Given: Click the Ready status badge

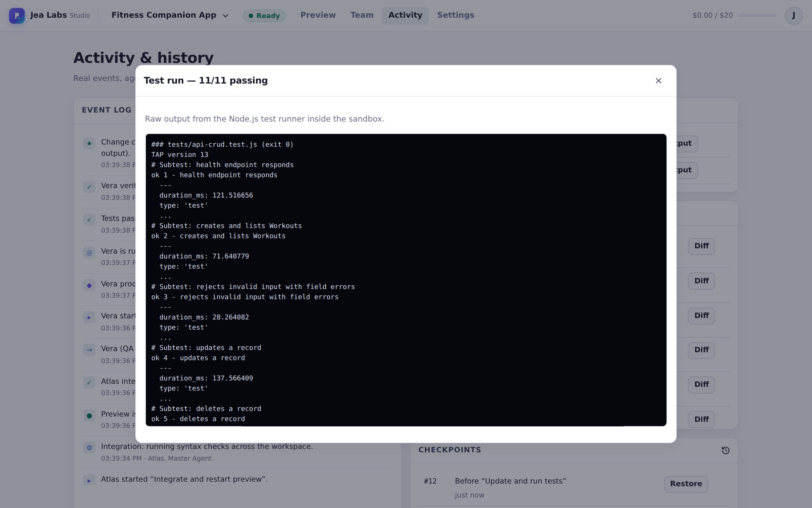Looking at the screenshot, I should [x=264, y=16].
